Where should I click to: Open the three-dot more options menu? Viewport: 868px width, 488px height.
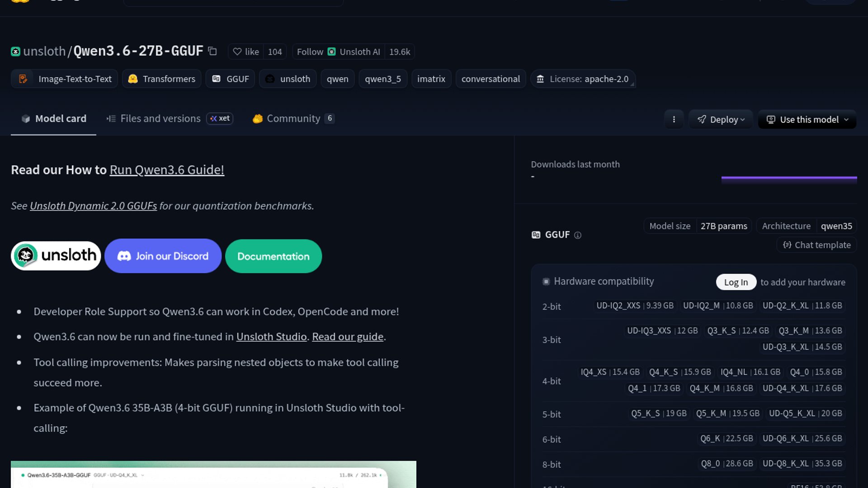[x=674, y=119]
